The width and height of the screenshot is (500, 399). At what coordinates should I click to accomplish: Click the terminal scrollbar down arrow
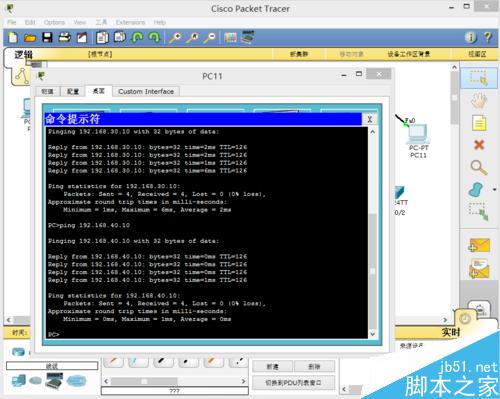point(373,334)
